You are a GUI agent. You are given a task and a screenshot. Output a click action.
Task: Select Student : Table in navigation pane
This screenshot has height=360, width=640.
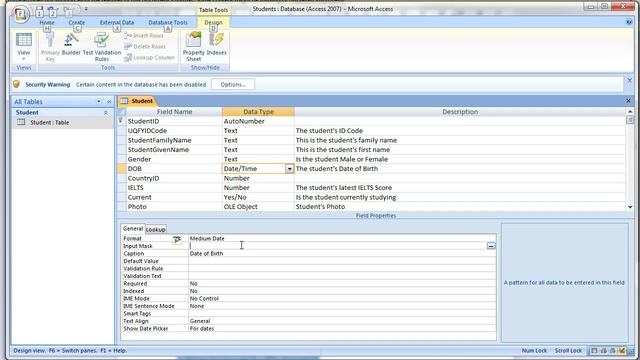62,122
